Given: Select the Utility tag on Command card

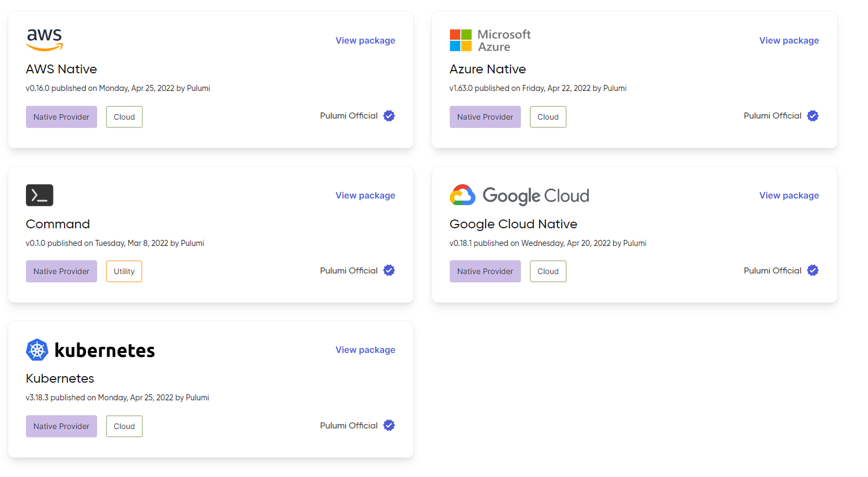Looking at the screenshot, I should point(124,271).
